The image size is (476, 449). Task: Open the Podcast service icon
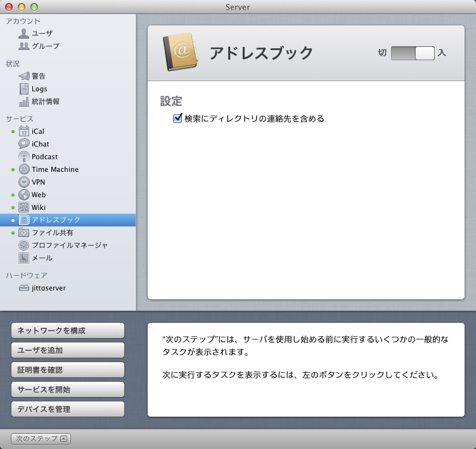point(23,157)
